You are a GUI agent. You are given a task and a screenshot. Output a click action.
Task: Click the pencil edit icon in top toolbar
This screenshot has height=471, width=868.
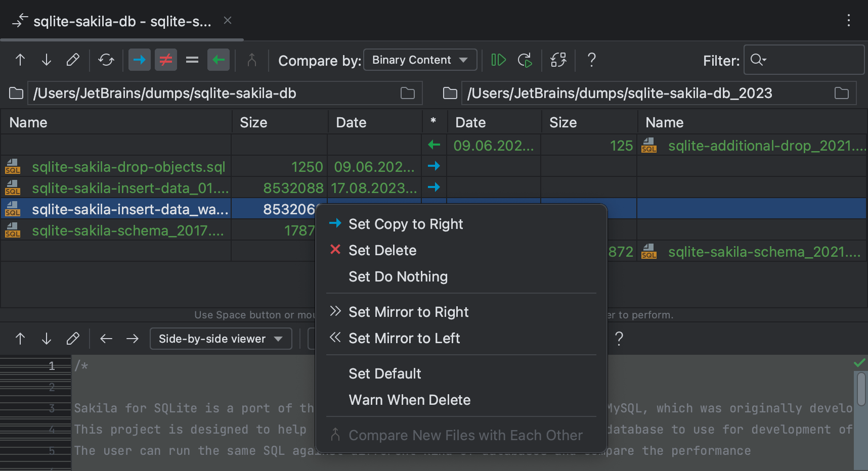pyautogui.click(x=73, y=60)
